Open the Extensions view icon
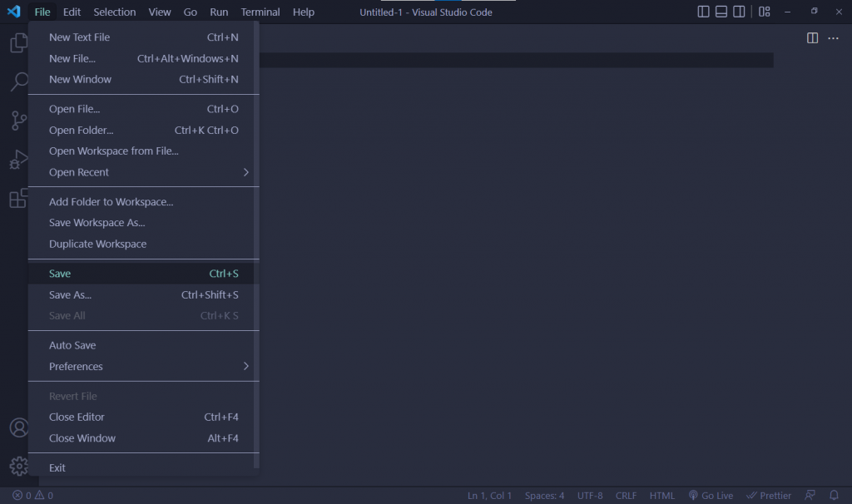This screenshot has height=504, width=852. pos(18,198)
